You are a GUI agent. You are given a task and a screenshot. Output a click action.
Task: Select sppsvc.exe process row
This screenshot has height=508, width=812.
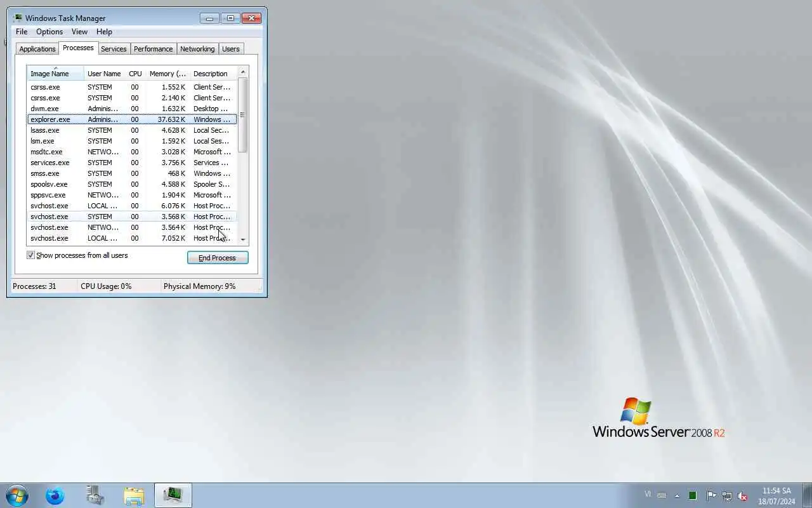click(132, 195)
